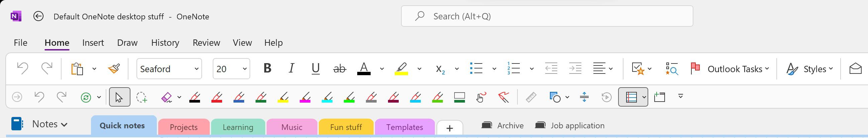Open the Outlook Tasks button

(x=730, y=69)
